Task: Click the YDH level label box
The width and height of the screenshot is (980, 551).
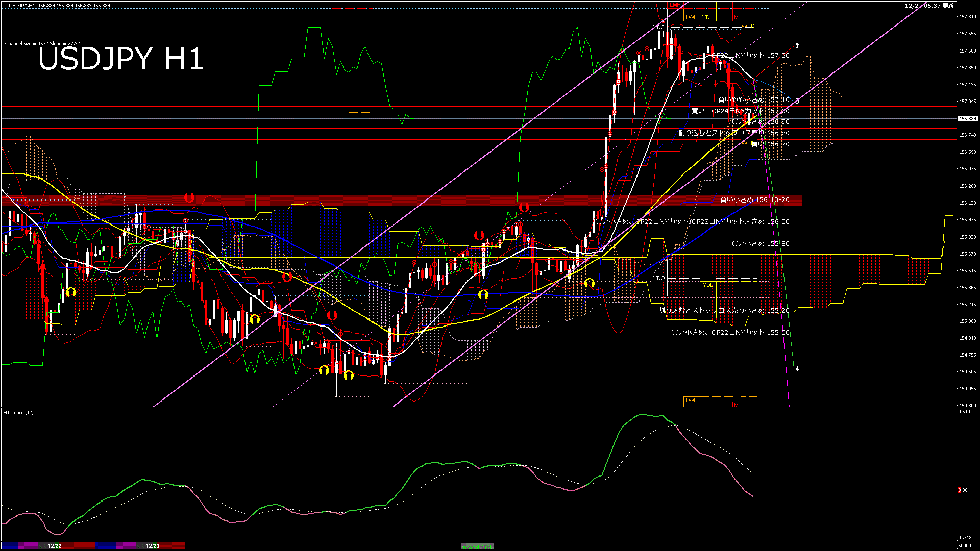Action: (707, 17)
